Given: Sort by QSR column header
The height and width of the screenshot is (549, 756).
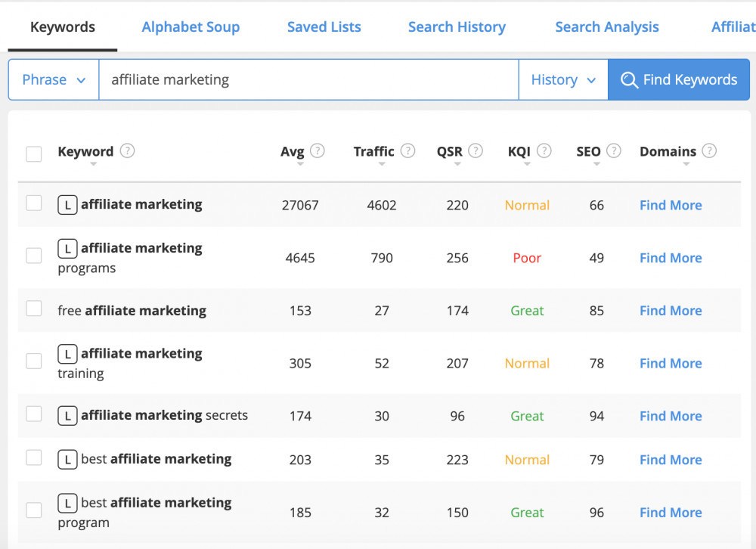Looking at the screenshot, I should click(x=449, y=151).
